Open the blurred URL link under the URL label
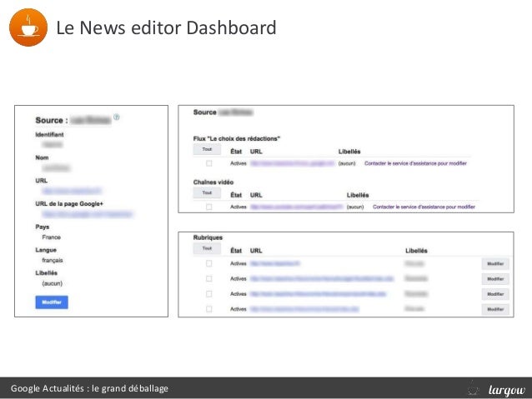This screenshot has width=532, height=399. [72, 192]
